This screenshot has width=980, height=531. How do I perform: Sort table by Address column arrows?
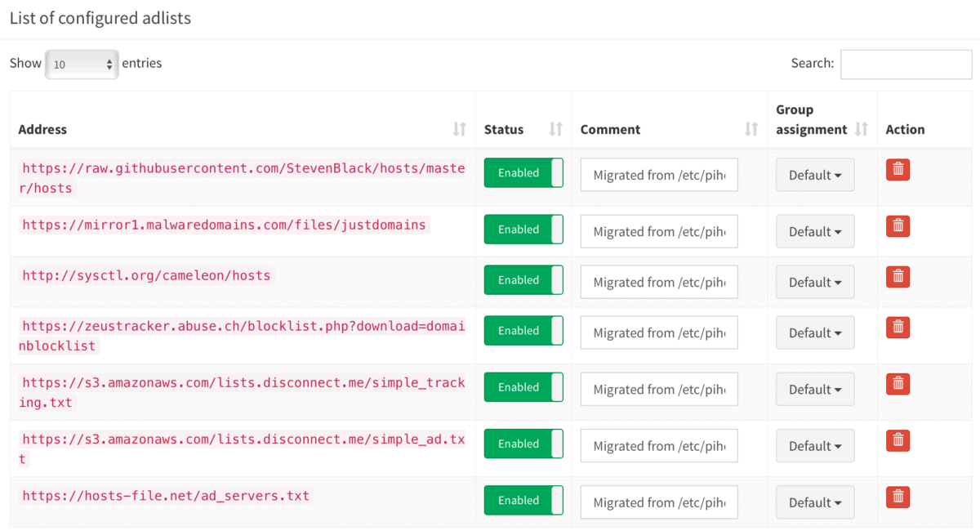coord(459,129)
